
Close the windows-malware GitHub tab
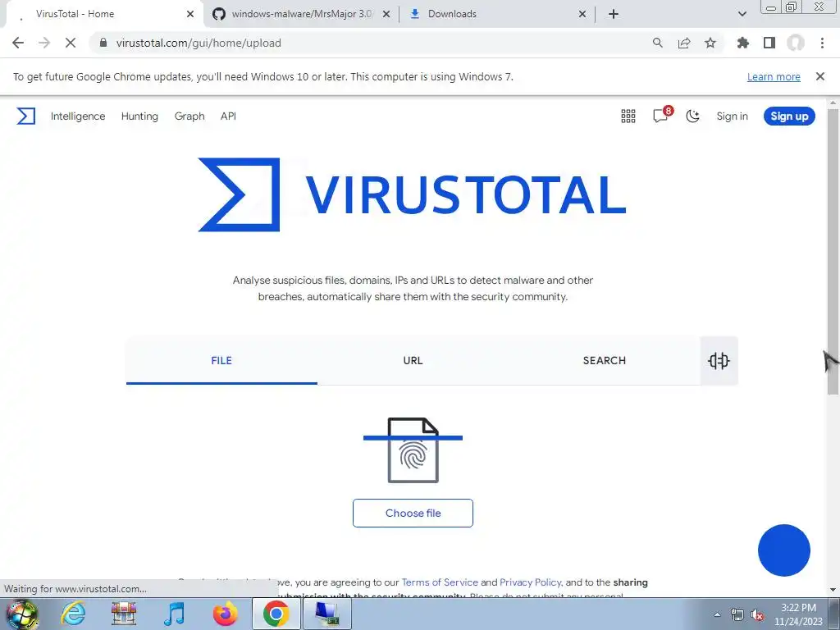tap(386, 14)
